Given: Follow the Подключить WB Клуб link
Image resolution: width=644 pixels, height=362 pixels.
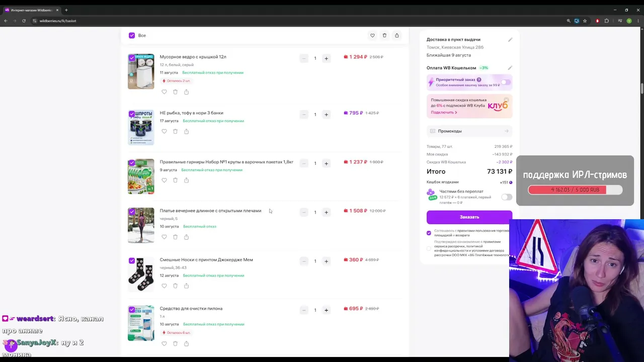Looking at the screenshot, I should point(444,112).
